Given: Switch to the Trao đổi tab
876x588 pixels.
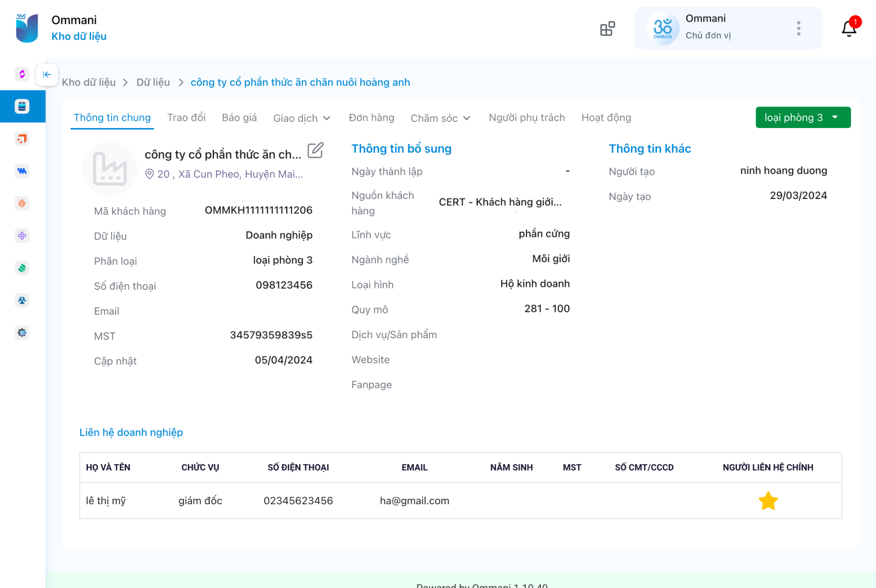Looking at the screenshot, I should (186, 118).
